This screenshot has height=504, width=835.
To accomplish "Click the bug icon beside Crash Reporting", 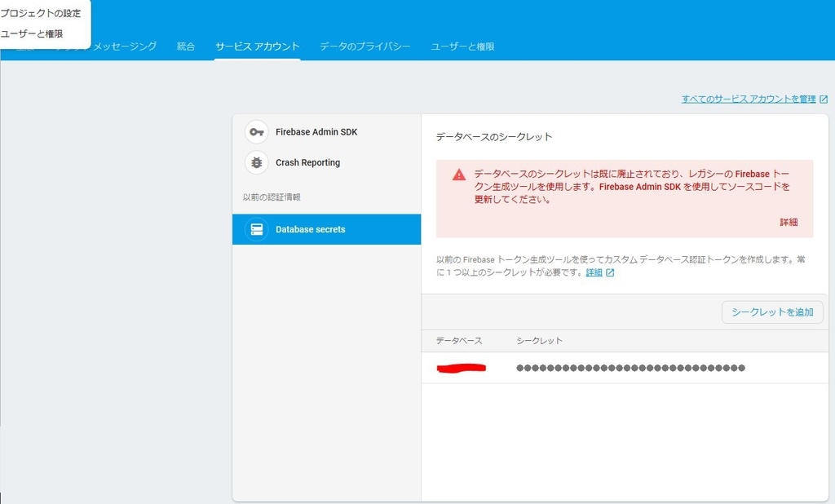I will pos(257,162).
